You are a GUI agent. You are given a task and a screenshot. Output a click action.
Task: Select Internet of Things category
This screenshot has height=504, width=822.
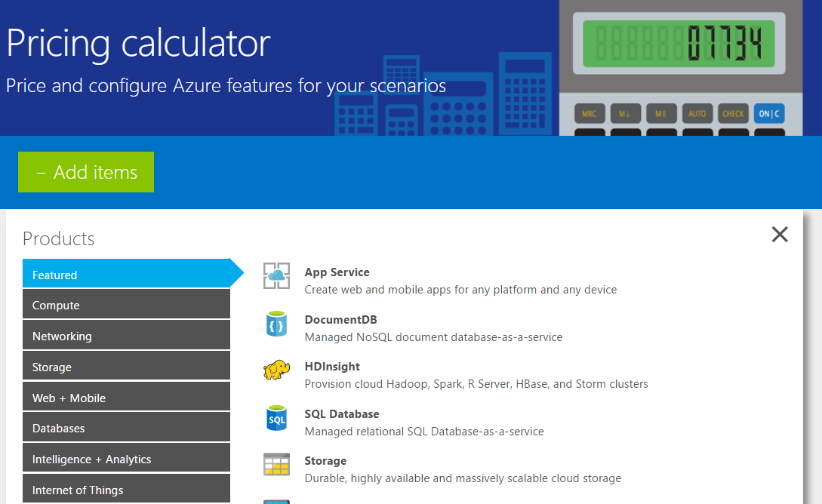[126, 490]
